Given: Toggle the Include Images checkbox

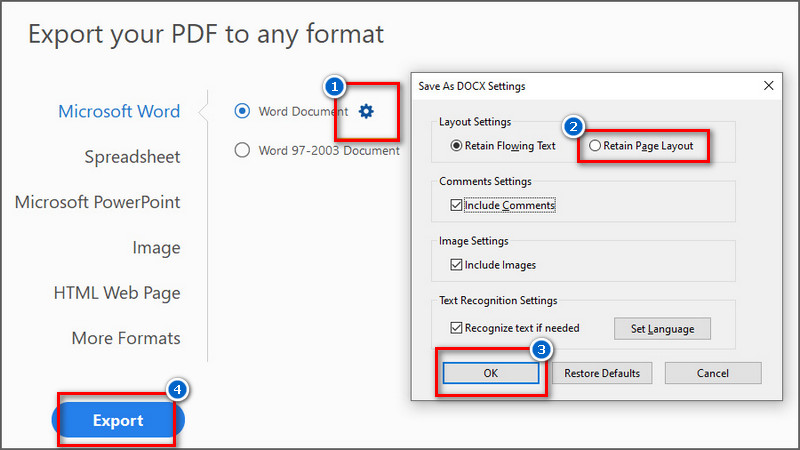Looking at the screenshot, I should (x=456, y=265).
